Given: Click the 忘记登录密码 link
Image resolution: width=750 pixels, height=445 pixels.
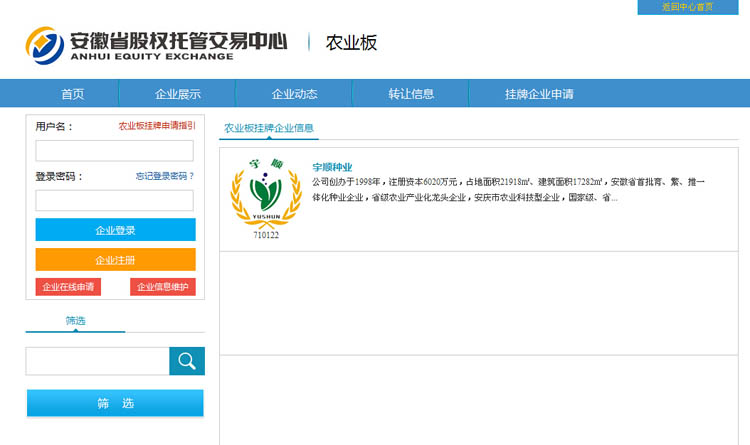Looking at the screenshot, I should click(165, 176).
